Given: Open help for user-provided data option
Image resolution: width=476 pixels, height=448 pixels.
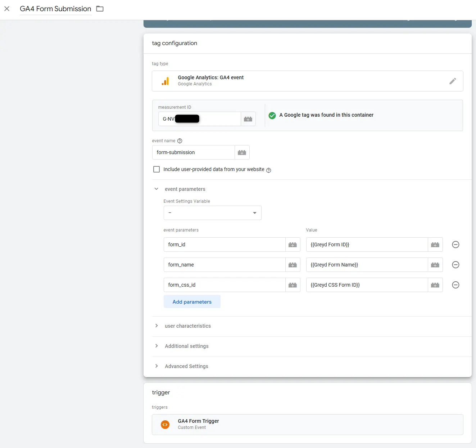Looking at the screenshot, I should click(x=268, y=170).
